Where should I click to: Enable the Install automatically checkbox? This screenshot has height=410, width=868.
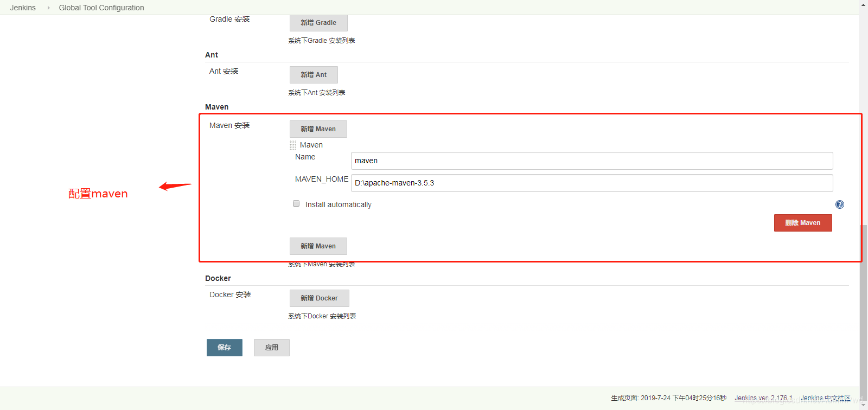[296, 204]
